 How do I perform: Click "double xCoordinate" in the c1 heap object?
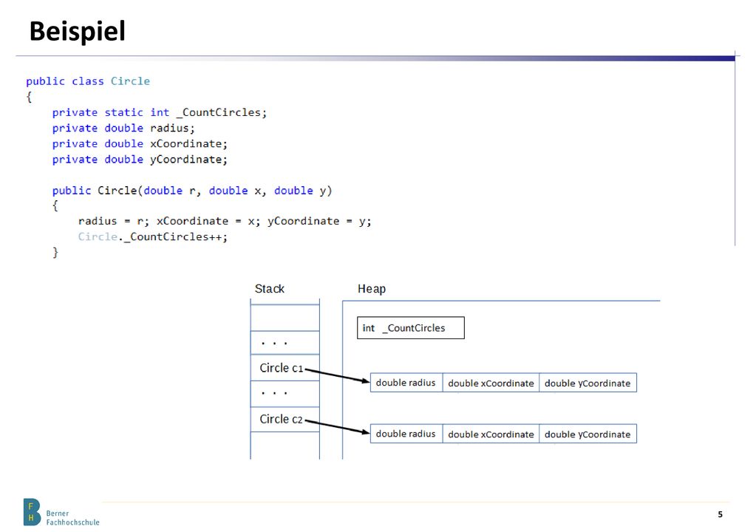(491, 383)
